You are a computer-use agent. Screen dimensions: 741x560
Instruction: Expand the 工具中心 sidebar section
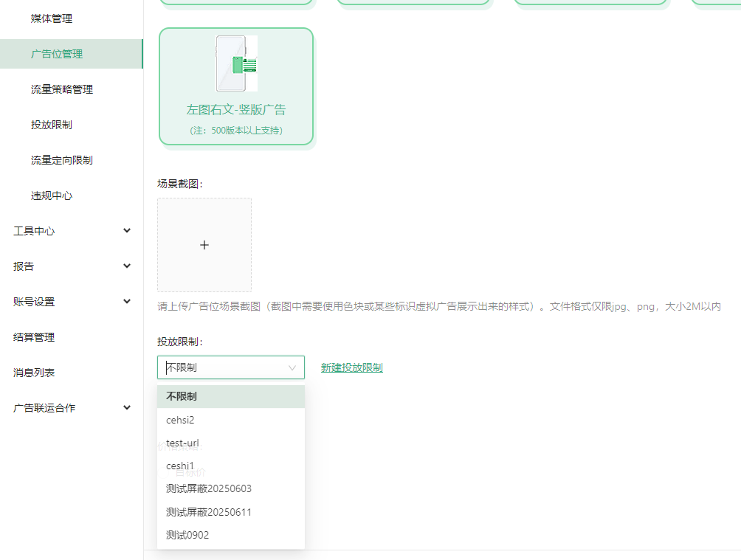[x=35, y=230]
